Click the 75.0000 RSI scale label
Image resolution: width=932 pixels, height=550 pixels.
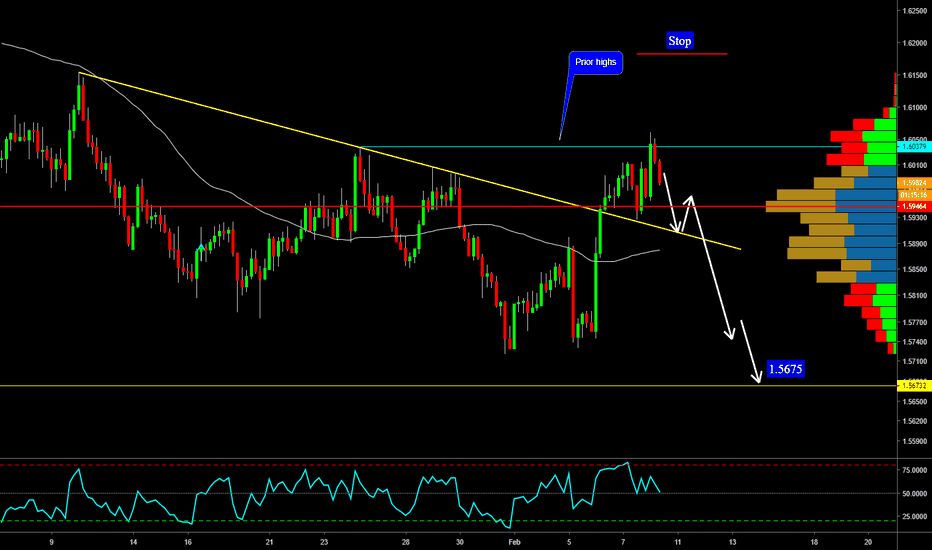point(915,470)
